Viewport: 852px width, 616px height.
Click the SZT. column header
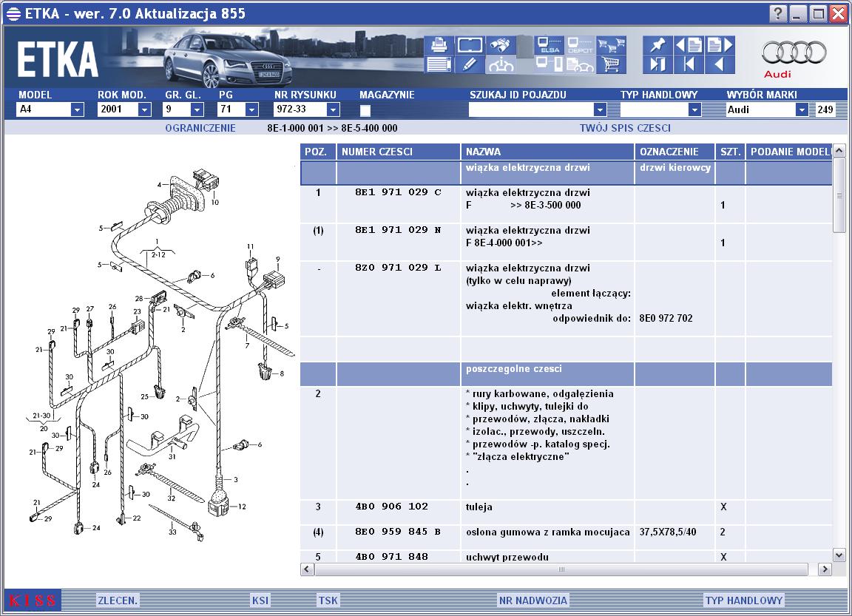click(x=730, y=152)
